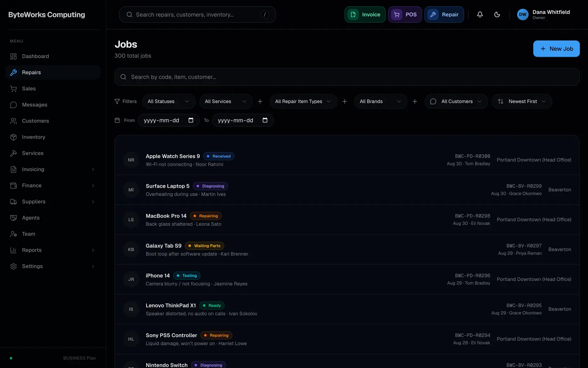Click the POS quick action button

coord(405,14)
